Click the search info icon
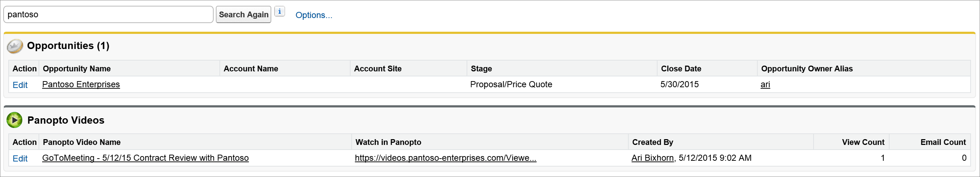This screenshot has width=980, height=177. click(280, 12)
